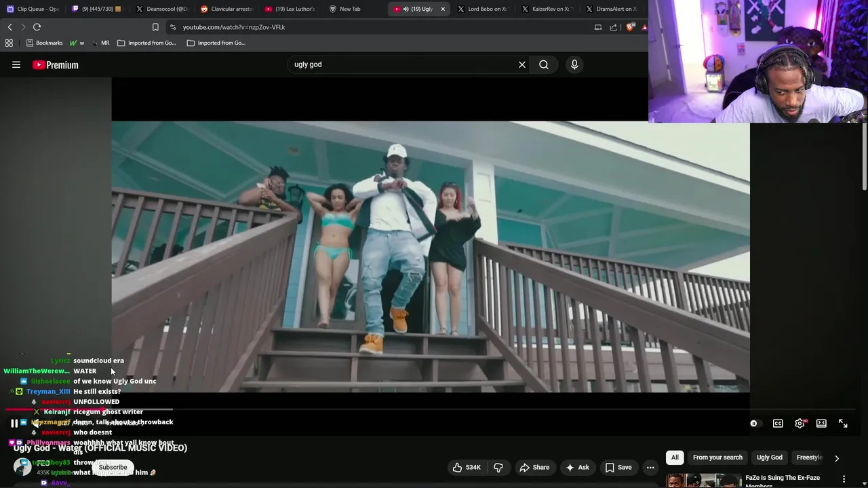The height and width of the screenshot is (488, 868).
Task: Open more actions three-dot menu
Action: 650,467
